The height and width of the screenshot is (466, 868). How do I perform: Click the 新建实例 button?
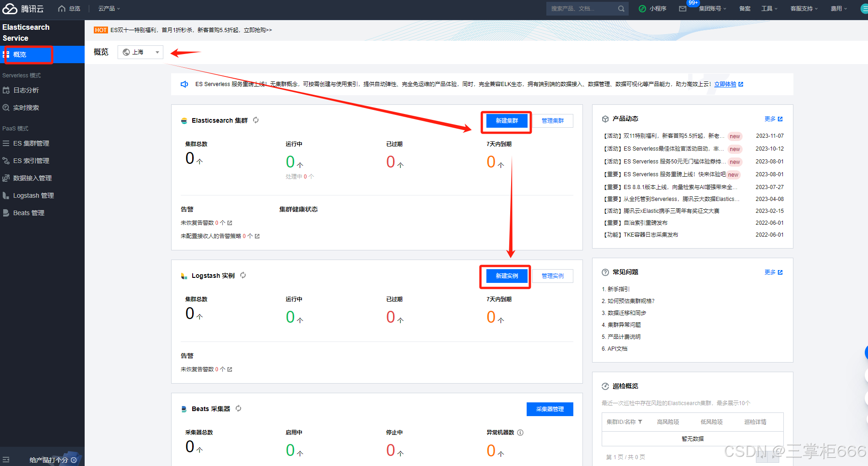coord(507,276)
